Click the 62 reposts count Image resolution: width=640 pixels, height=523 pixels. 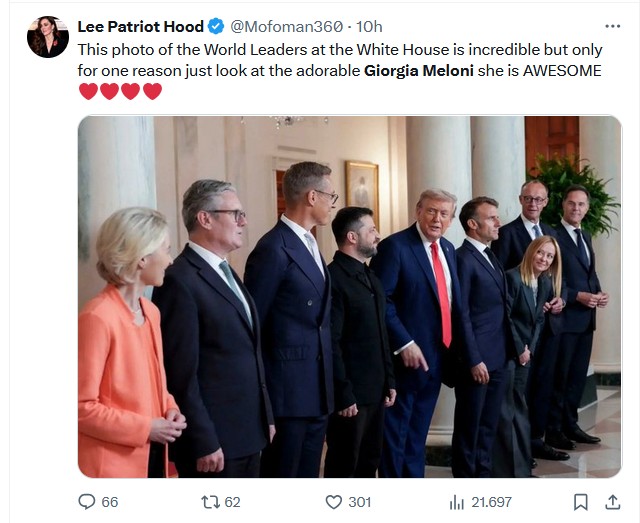click(232, 502)
